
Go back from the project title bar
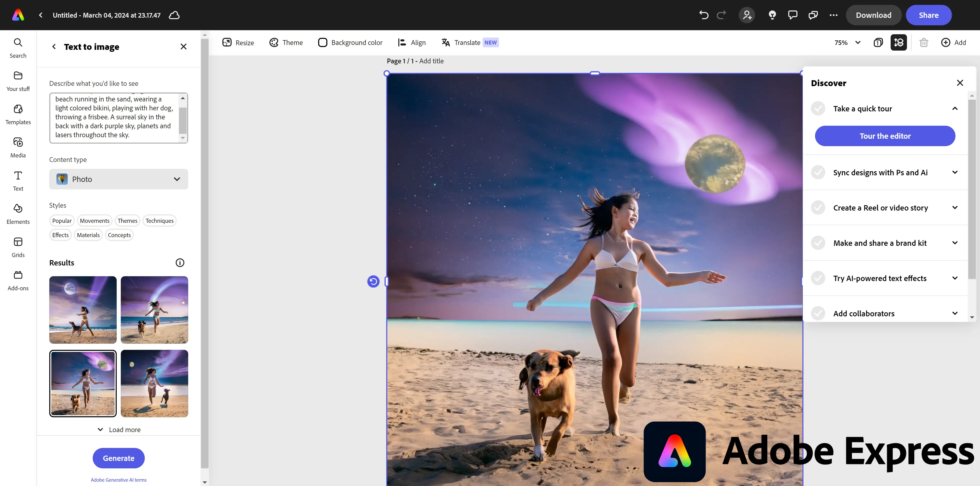click(x=41, y=15)
